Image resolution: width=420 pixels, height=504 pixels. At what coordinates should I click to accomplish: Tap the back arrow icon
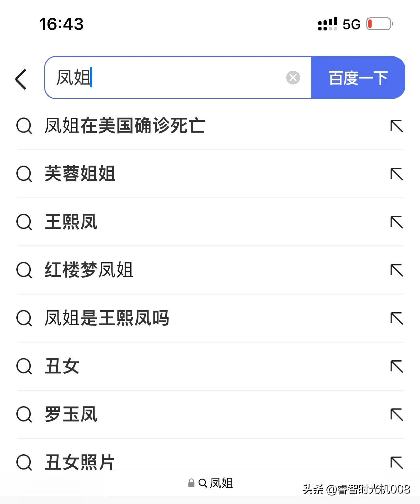tap(21, 79)
